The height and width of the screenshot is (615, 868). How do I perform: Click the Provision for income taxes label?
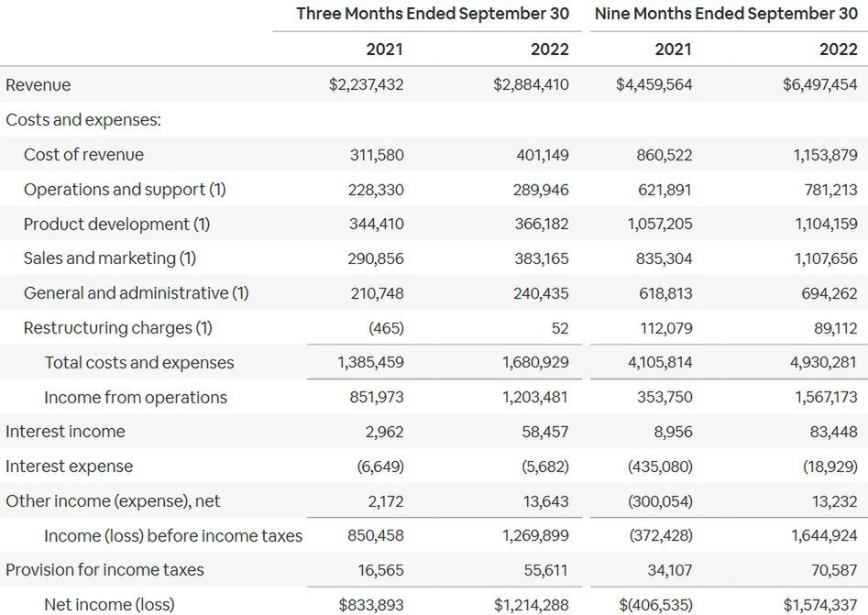[x=104, y=570]
